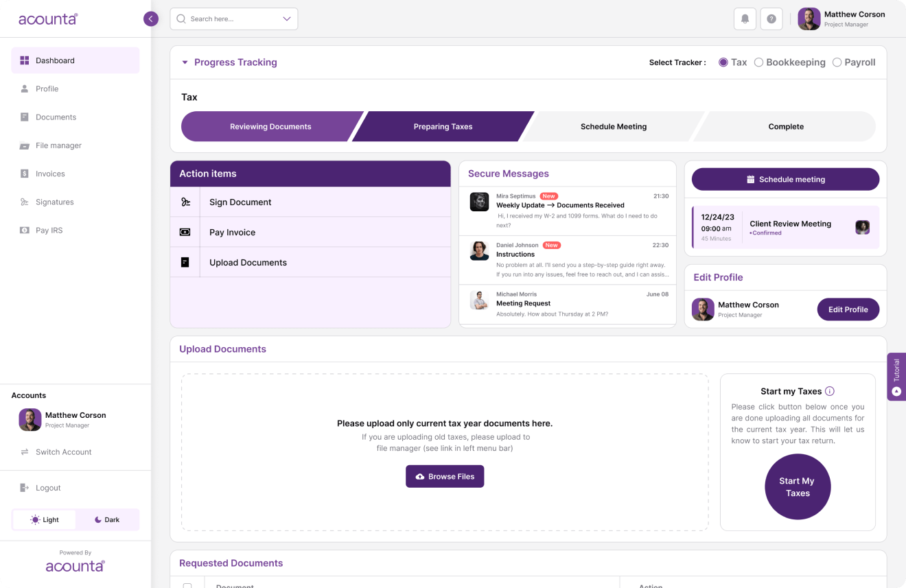The height and width of the screenshot is (588, 906).
Task: Tick the Requested Documents header checkbox
Action: pos(187,586)
